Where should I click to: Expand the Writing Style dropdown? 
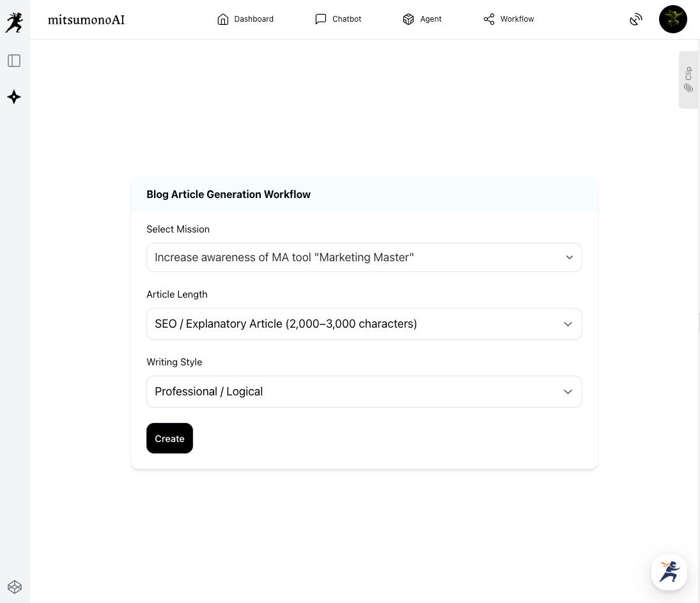pos(364,392)
